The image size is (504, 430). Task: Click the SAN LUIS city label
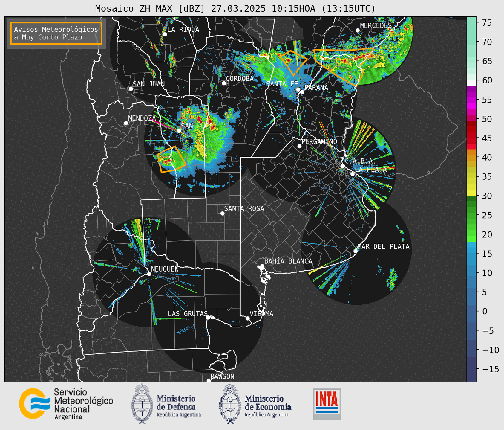pyautogui.click(x=197, y=126)
